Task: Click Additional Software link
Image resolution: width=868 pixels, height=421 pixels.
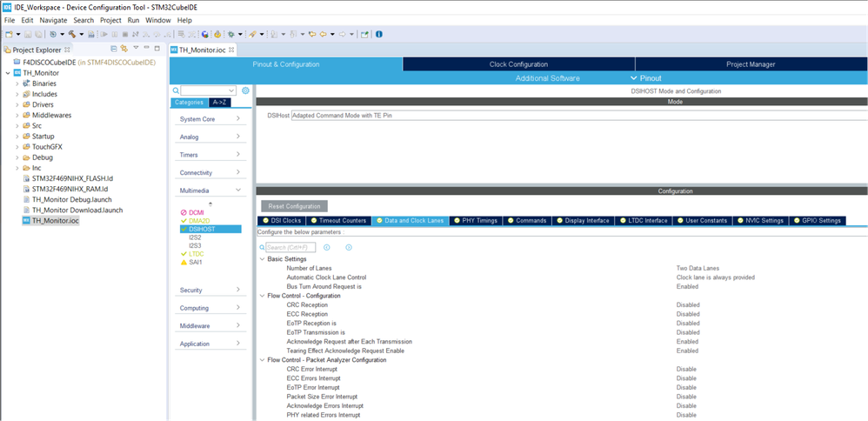Action: pos(547,78)
